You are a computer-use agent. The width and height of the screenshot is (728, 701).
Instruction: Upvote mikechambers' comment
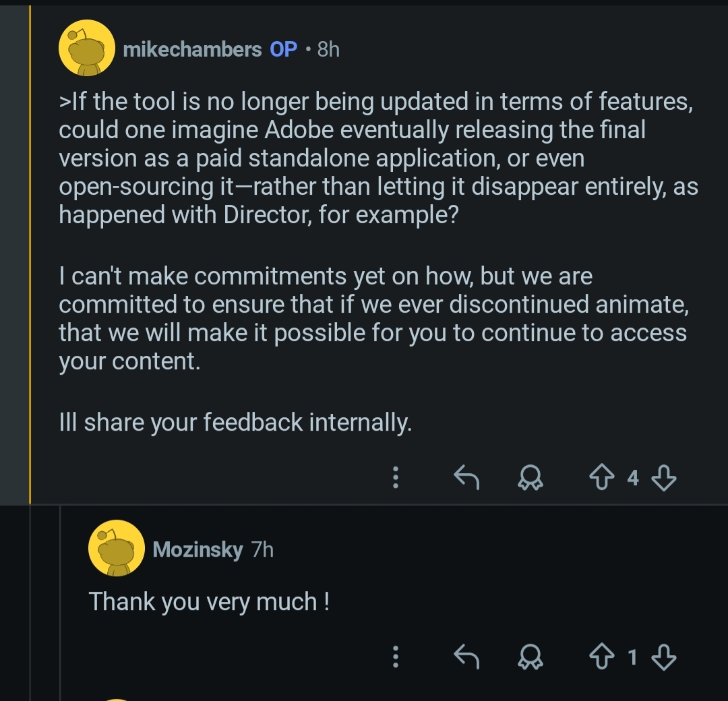601,478
